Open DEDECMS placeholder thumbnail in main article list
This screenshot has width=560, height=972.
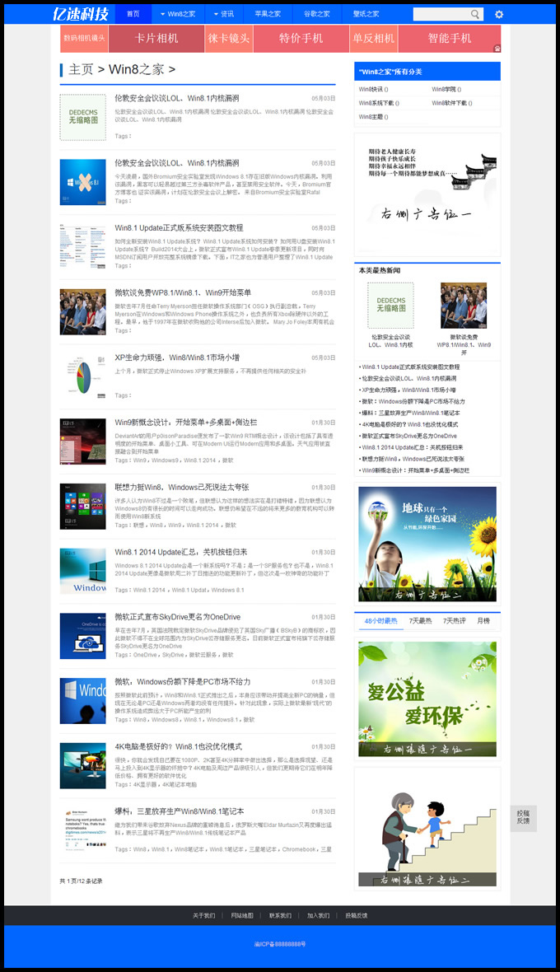pos(83,117)
